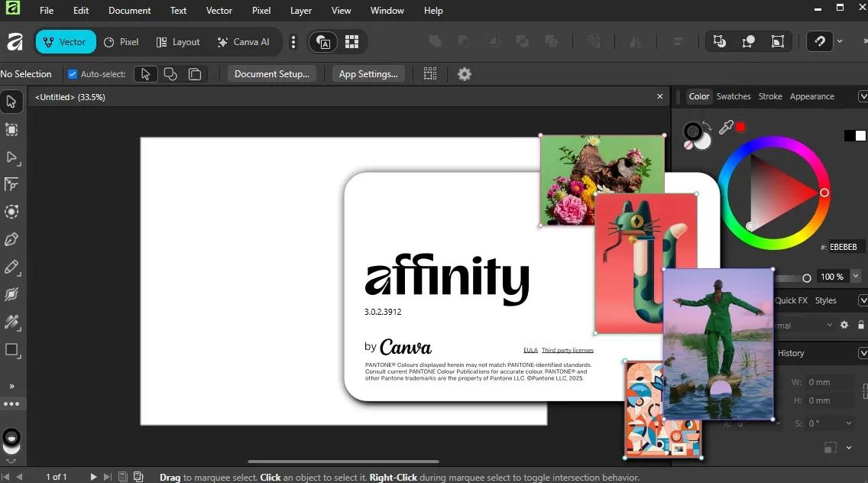Expand hidden toolbar items chevron
Viewport: 868px width, 483px height.
tap(865, 41)
